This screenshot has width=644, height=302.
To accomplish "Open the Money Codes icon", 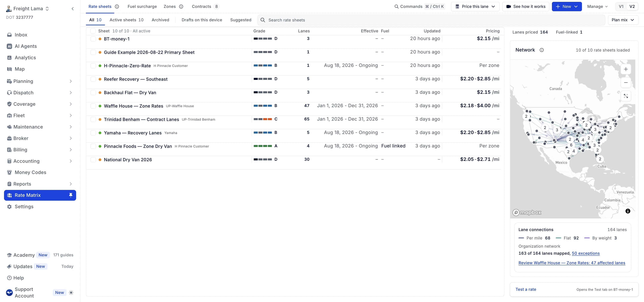I will pyautogui.click(x=9, y=172).
